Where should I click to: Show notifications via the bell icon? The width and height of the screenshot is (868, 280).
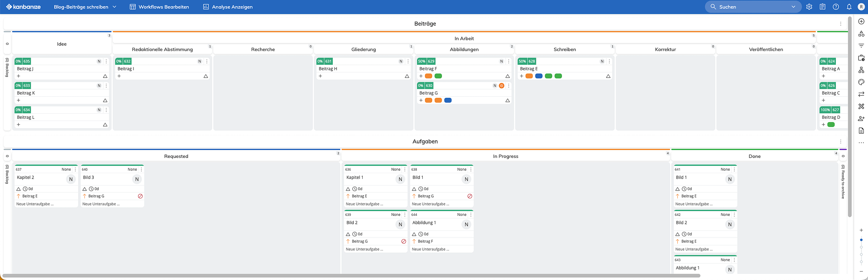(849, 7)
